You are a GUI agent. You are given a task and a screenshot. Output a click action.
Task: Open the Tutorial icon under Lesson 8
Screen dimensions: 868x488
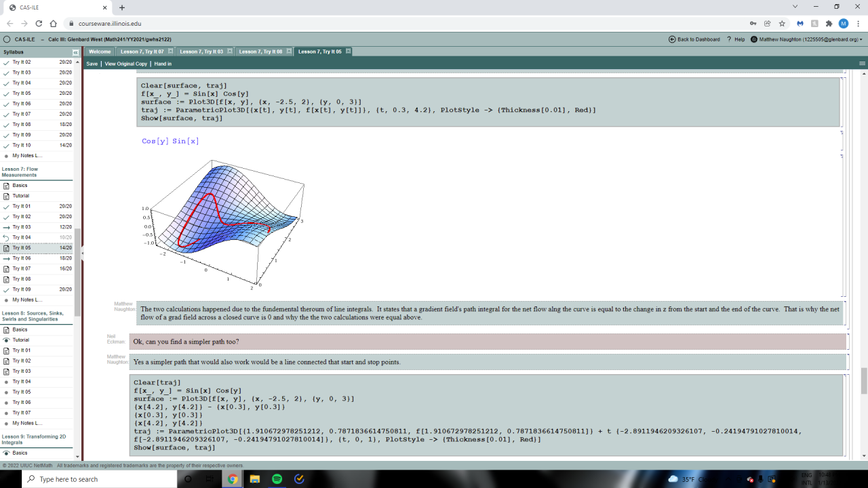tap(6, 340)
